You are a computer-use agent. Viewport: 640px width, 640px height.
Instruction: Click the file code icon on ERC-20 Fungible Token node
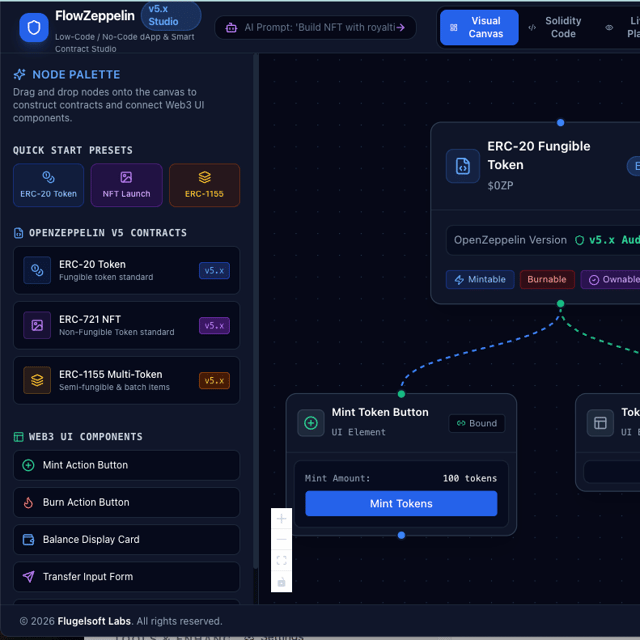click(x=463, y=166)
